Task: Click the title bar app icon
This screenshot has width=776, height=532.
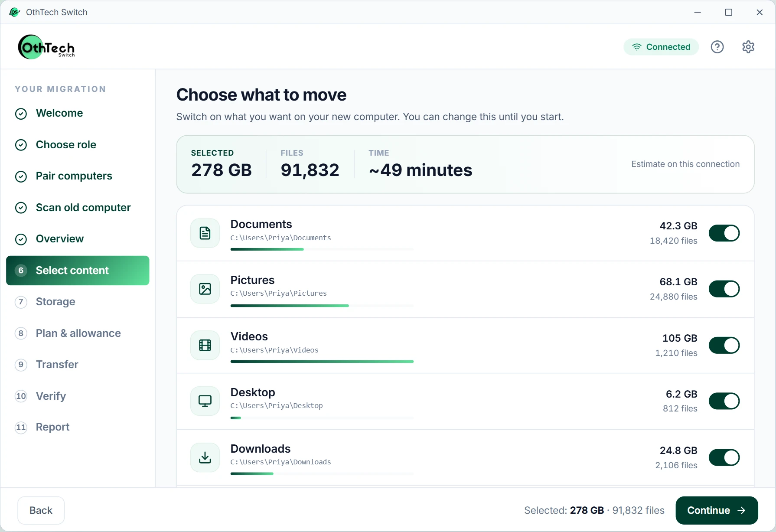Action: [14, 12]
